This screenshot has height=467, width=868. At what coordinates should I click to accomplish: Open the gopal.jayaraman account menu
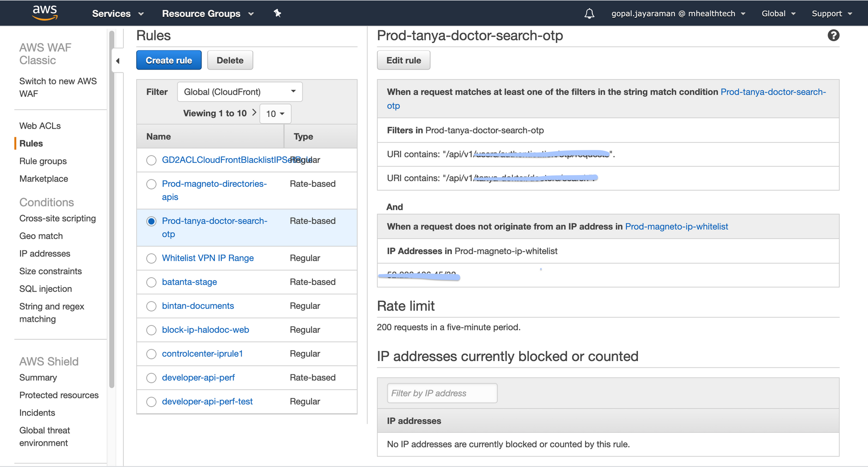tap(678, 13)
